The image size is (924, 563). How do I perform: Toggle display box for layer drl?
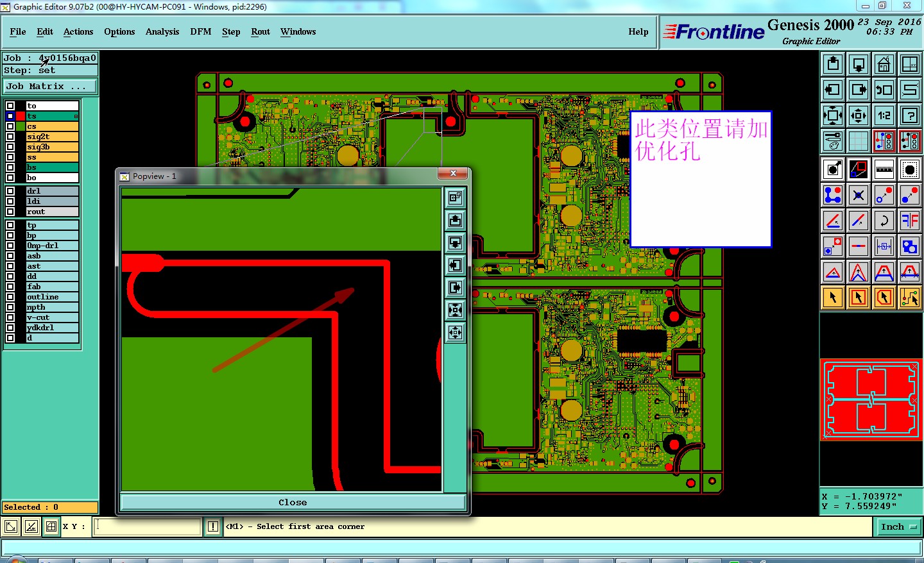[10, 191]
